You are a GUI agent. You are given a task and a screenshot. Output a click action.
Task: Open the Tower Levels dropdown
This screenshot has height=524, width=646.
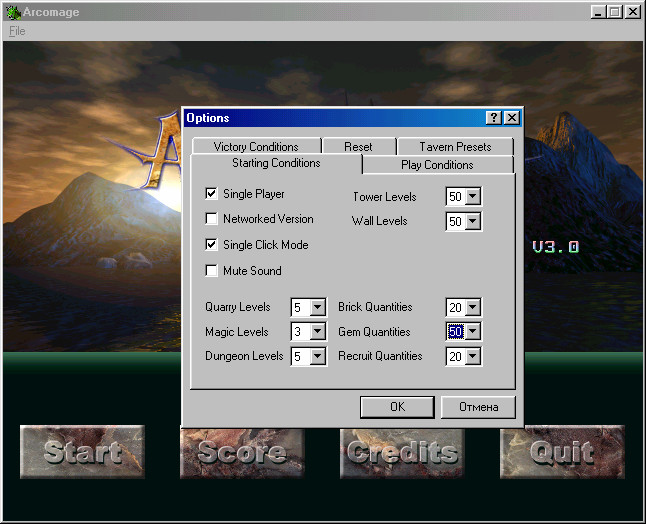coord(473,196)
